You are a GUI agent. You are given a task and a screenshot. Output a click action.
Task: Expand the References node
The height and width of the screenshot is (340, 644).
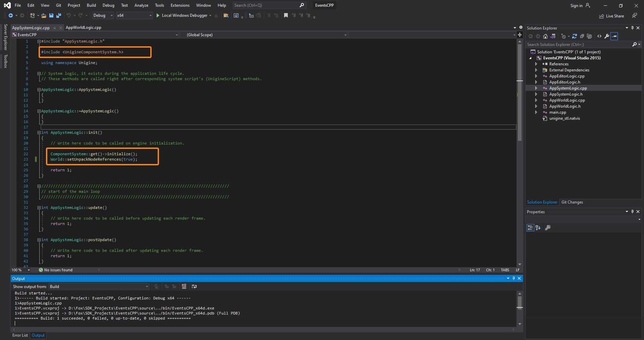(x=536, y=64)
